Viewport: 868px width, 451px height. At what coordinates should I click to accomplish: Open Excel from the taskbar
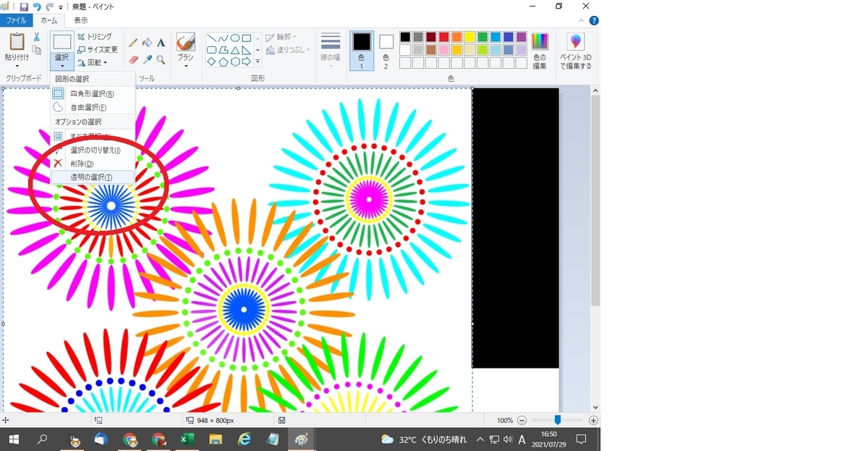(187, 439)
